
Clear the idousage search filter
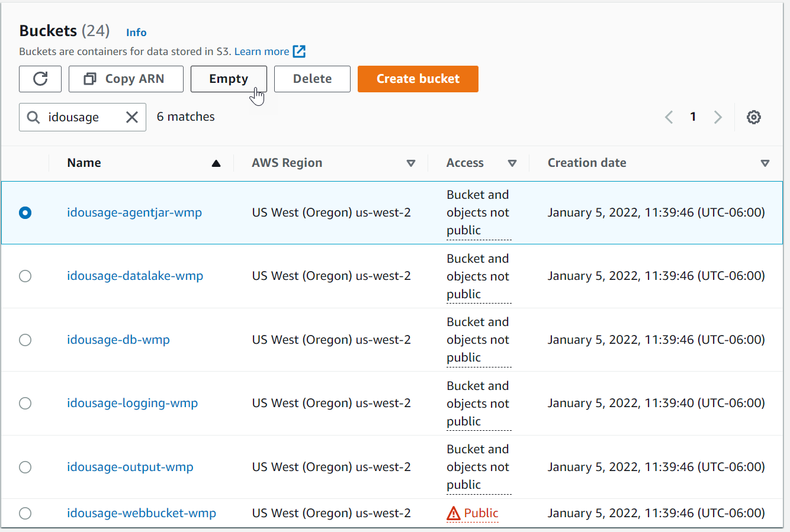[x=132, y=117]
